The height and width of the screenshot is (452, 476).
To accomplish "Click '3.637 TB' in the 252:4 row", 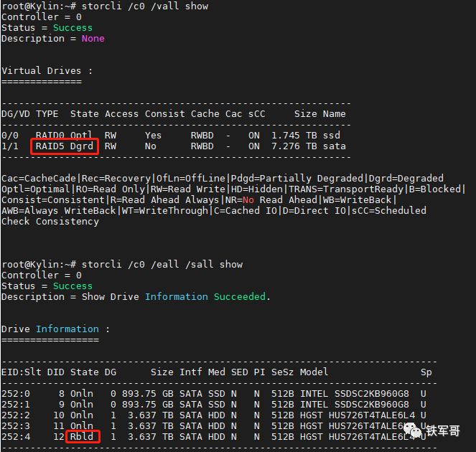I will 151,437.
